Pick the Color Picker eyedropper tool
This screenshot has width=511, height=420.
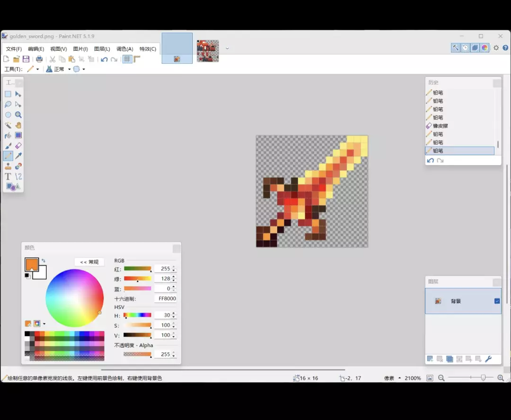[18, 156]
